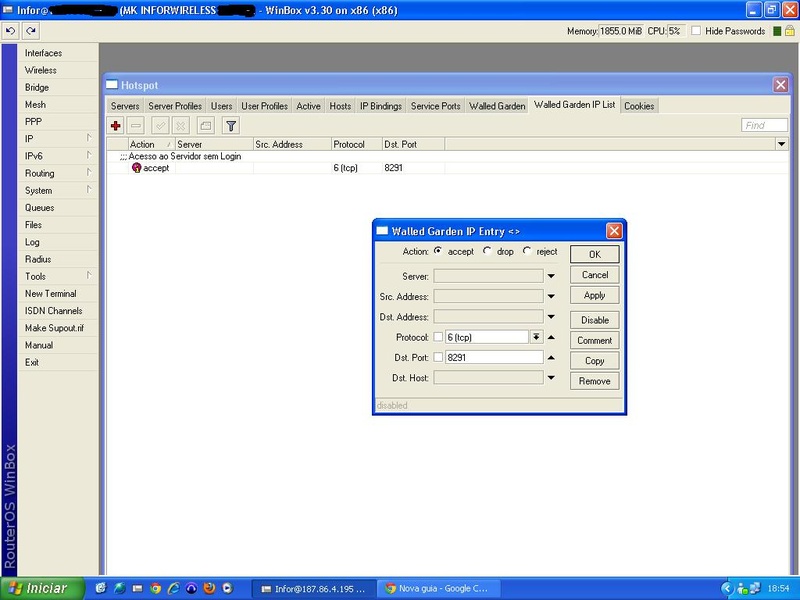Expand the Dst. Address field arrow
Image resolution: width=800 pixels, height=600 pixels.
551,317
